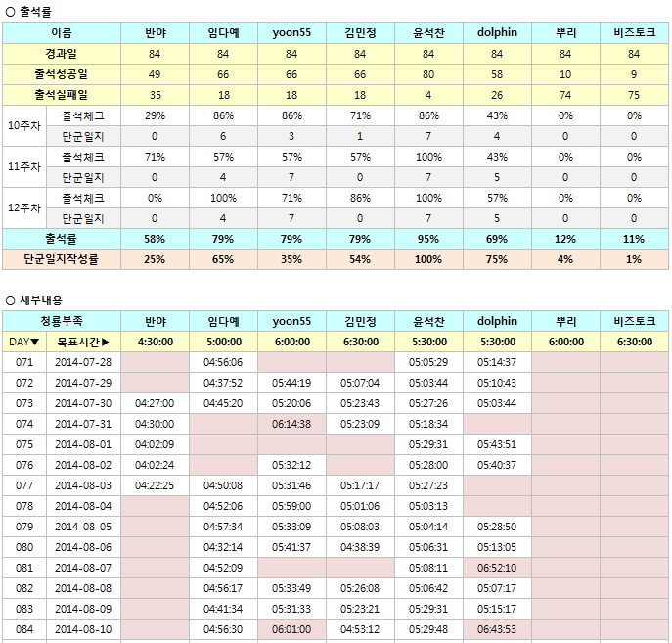672x643 pixels.
Task: Click the 'DAY▼' column header
Action: (x=24, y=342)
